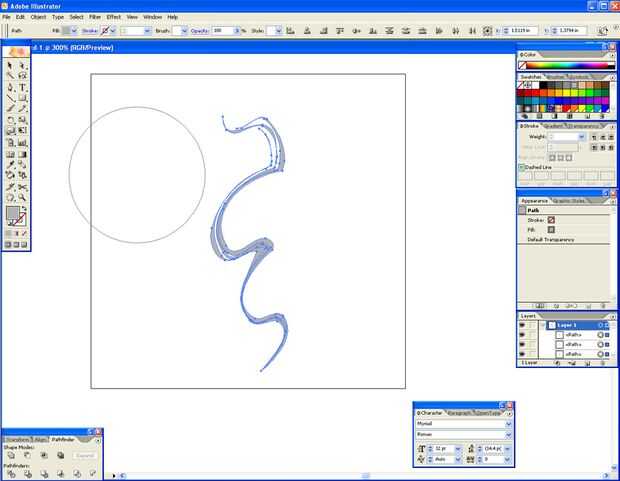620x481 pixels.
Task: Open the Style dropdown in control bar
Action: click(278, 30)
